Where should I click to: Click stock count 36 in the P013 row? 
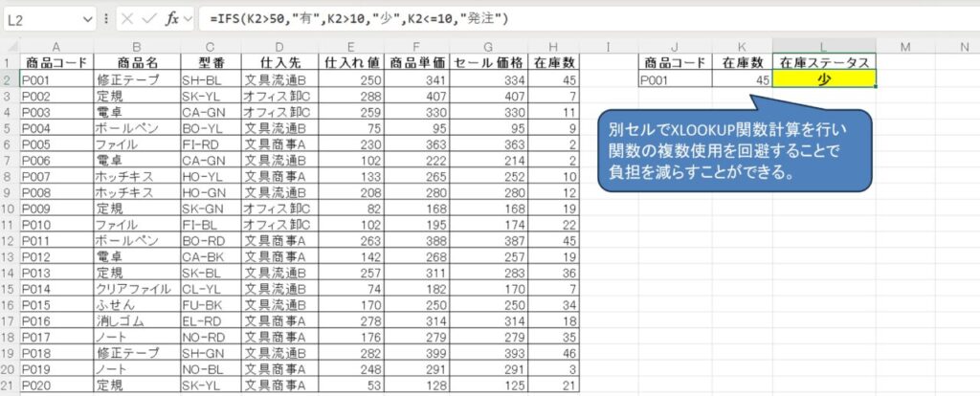554,273
